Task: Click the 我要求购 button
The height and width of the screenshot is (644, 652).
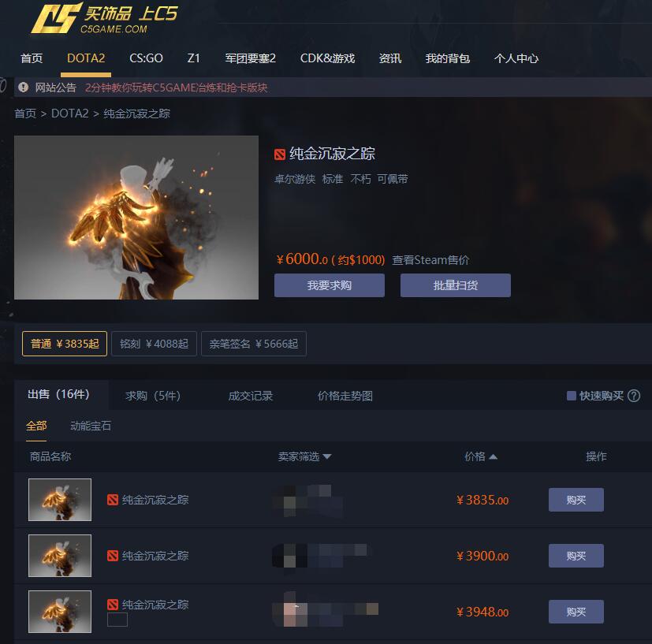Action: 330,285
